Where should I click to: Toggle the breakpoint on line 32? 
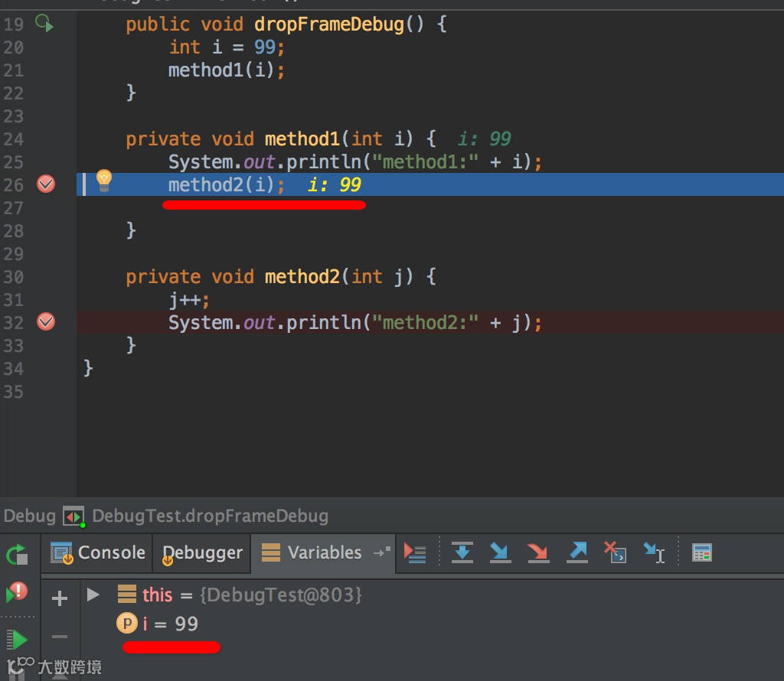[45, 322]
